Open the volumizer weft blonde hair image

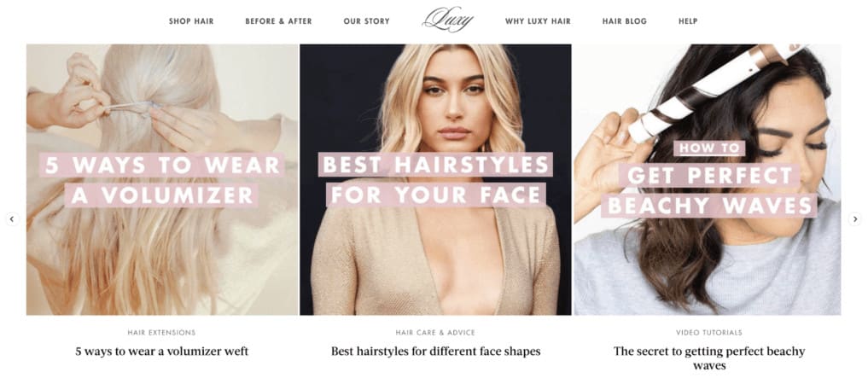tap(162, 180)
